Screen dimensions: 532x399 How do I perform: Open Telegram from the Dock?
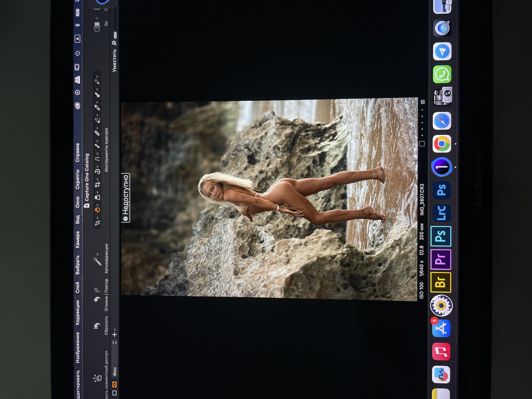442,51
